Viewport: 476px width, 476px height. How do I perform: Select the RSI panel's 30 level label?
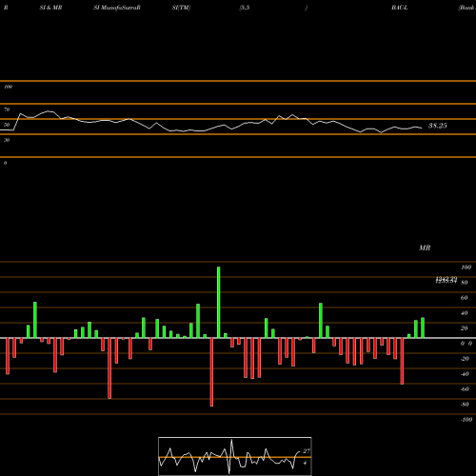[7, 140]
